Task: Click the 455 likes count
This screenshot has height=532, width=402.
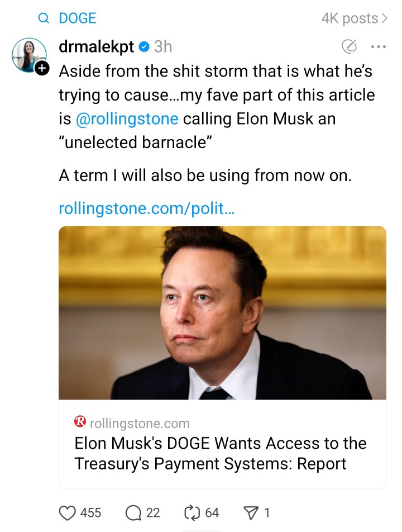Action: 91,512
